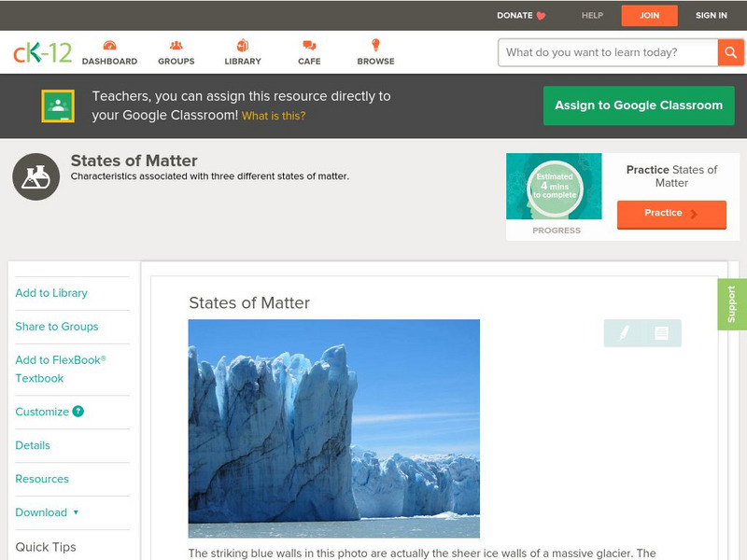Open the Details link

pos(33,445)
